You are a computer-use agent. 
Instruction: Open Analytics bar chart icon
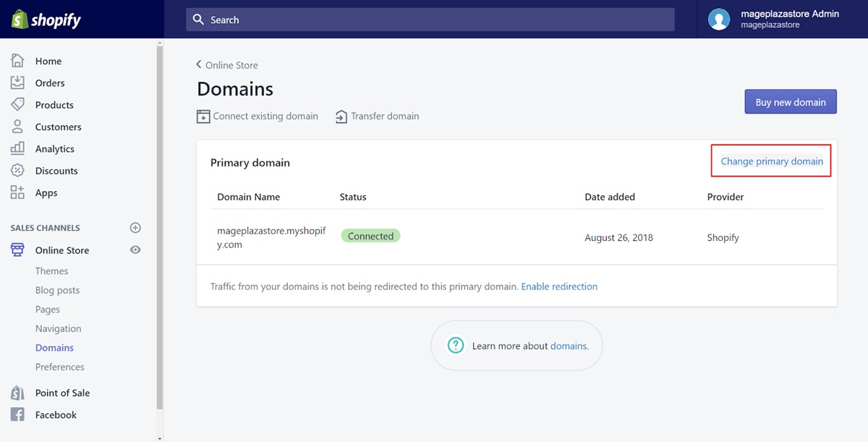pyautogui.click(x=17, y=148)
